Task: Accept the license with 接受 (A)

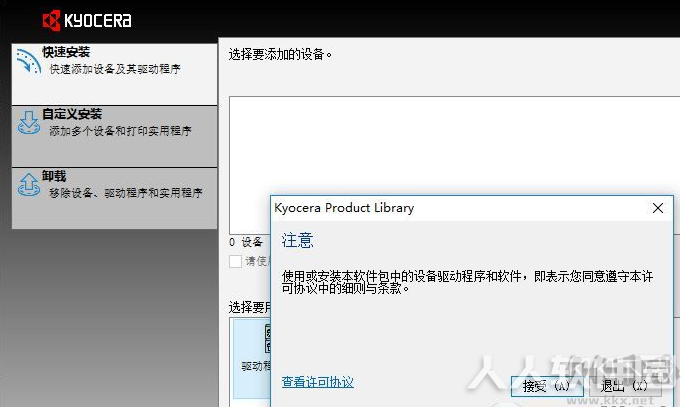Action: (x=547, y=386)
